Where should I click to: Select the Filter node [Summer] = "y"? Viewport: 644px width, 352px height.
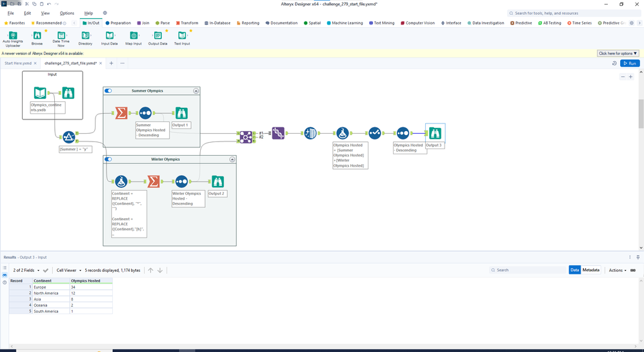tap(69, 137)
